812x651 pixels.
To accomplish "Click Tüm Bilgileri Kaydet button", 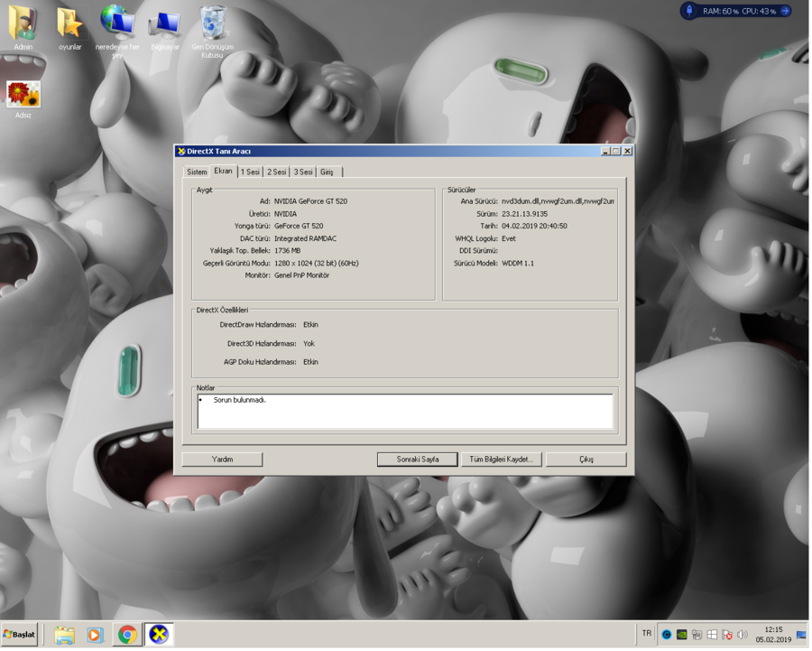I will (x=502, y=460).
